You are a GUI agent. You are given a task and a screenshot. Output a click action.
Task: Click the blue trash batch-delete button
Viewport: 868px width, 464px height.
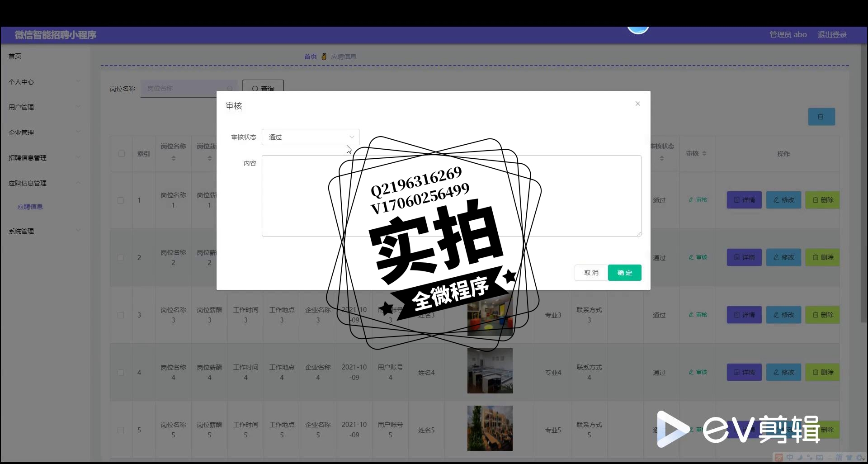[x=821, y=117]
